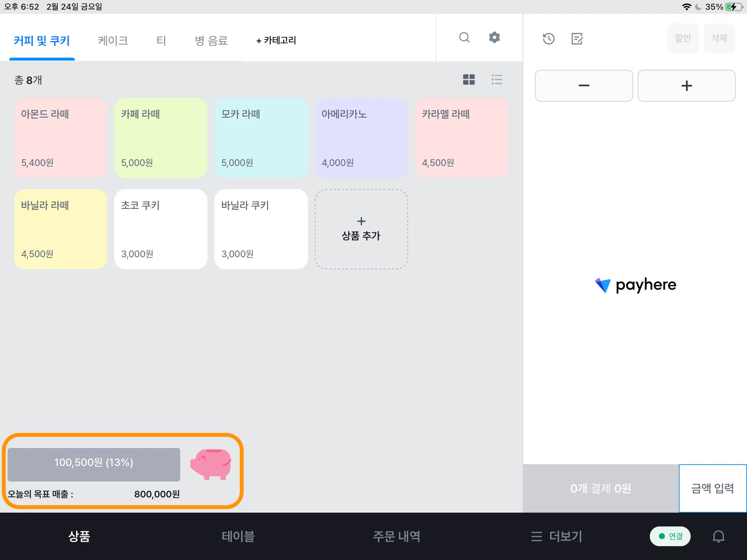Screen dimensions: 747x560
Task: Click the pink piggy bank icon
Action: click(x=211, y=464)
